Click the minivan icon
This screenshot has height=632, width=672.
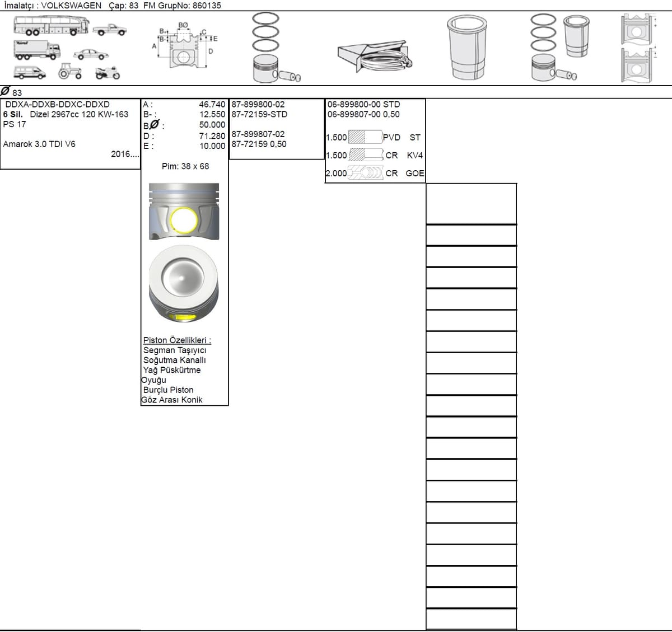click(x=30, y=72)
